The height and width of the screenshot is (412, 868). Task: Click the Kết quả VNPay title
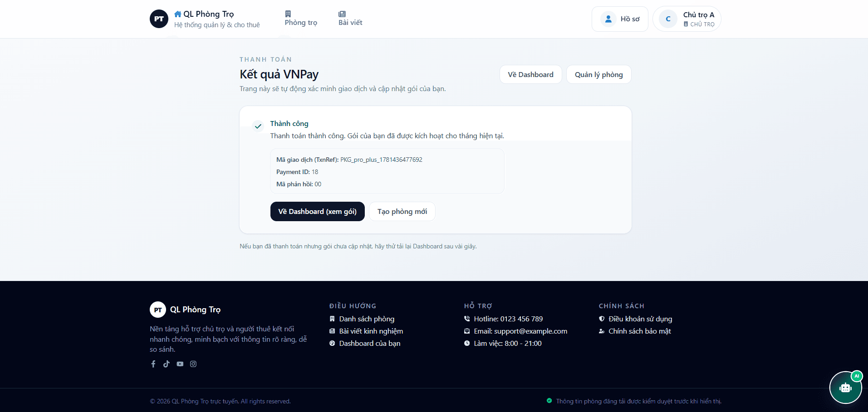point(279,74)
